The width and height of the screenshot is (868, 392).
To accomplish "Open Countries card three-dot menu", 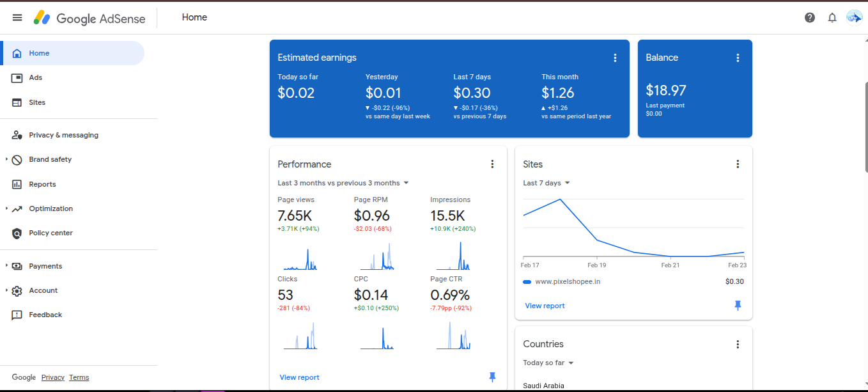I will tap(738, 344).
